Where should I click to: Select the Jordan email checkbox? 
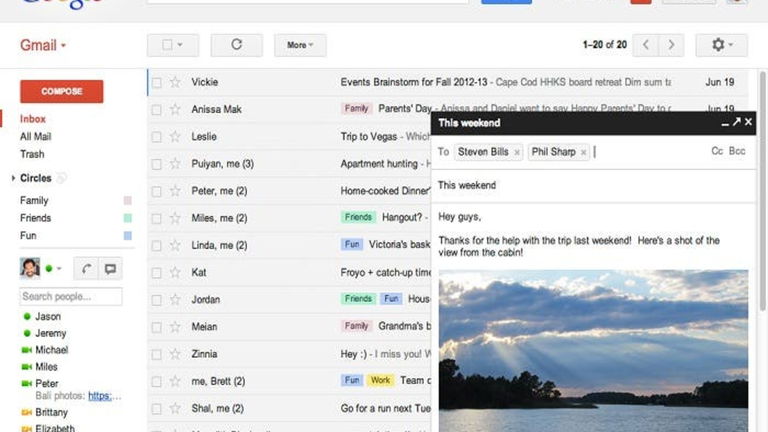pos(156,300)
